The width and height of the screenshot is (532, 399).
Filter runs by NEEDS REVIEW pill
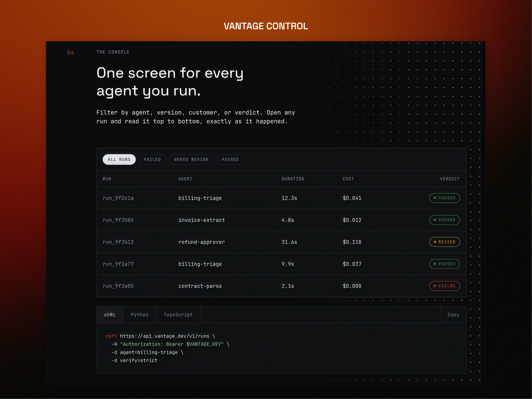coord(191,159)
